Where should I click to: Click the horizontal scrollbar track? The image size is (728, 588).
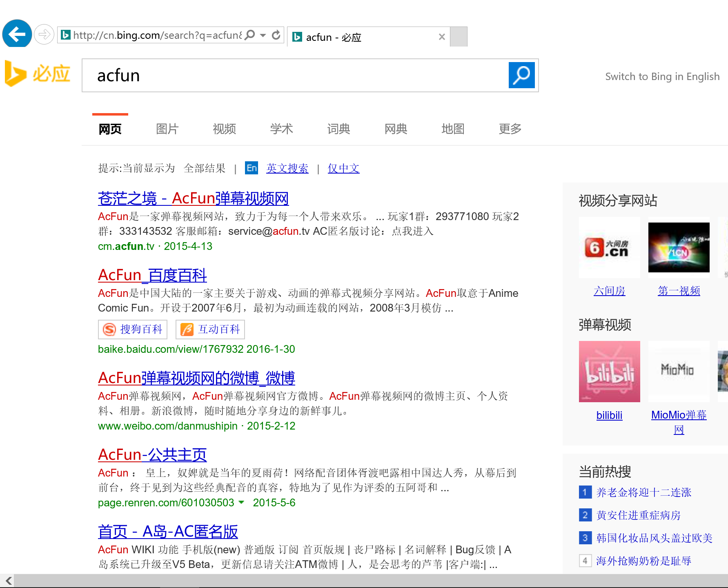click(371, 581)
